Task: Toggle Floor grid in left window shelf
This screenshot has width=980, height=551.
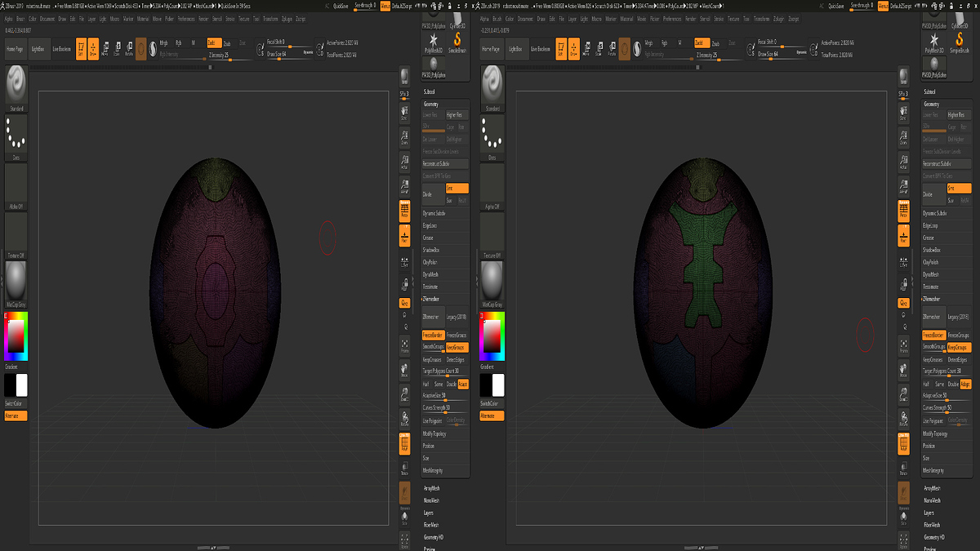Action: (404, 237)
